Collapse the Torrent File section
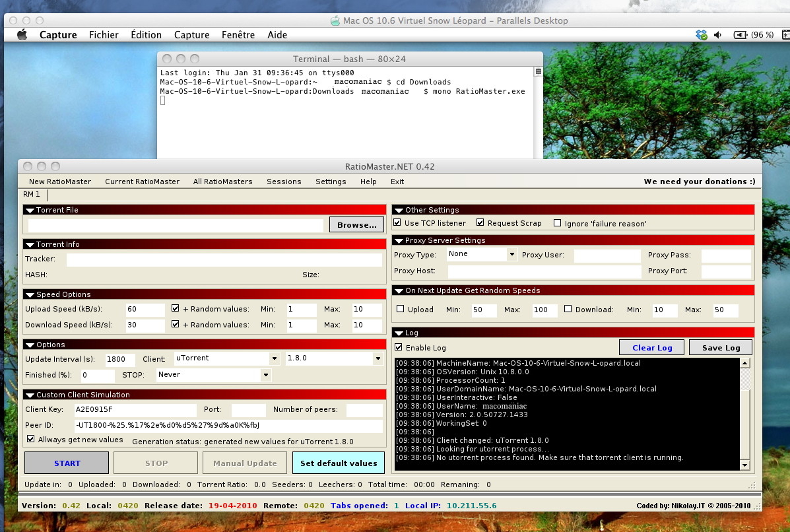Screen dimensions: 790x532 point(30,210)
